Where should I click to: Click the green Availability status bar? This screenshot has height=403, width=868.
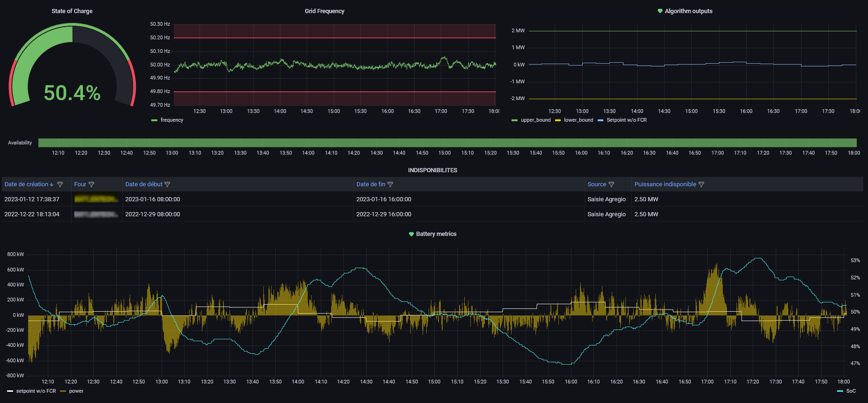[x=447, y=143]
